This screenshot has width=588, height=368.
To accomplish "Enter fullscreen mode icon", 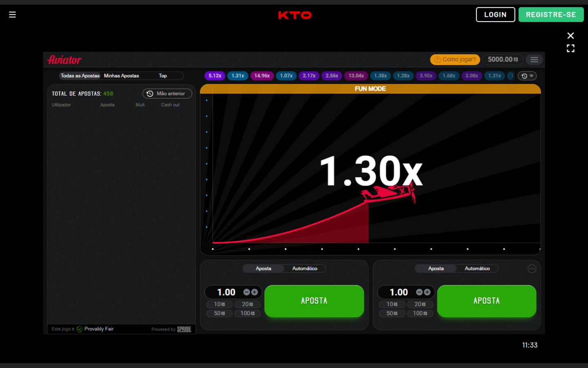I will (x=570, y=48).
